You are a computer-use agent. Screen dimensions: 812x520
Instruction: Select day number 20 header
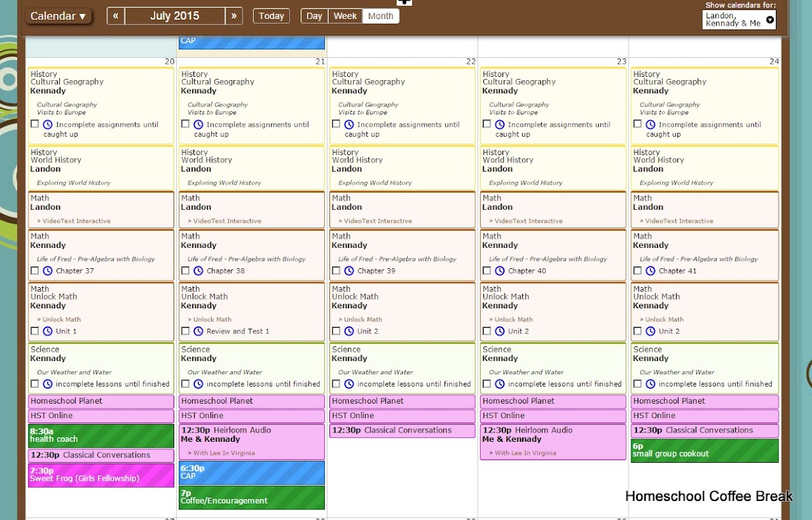[170, 61]
